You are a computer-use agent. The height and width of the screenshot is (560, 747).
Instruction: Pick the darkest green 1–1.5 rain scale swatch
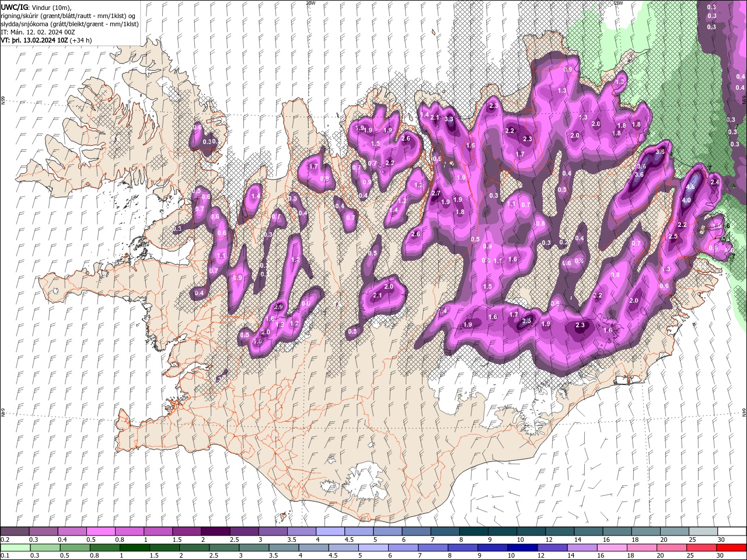click(x=134, y=547)
